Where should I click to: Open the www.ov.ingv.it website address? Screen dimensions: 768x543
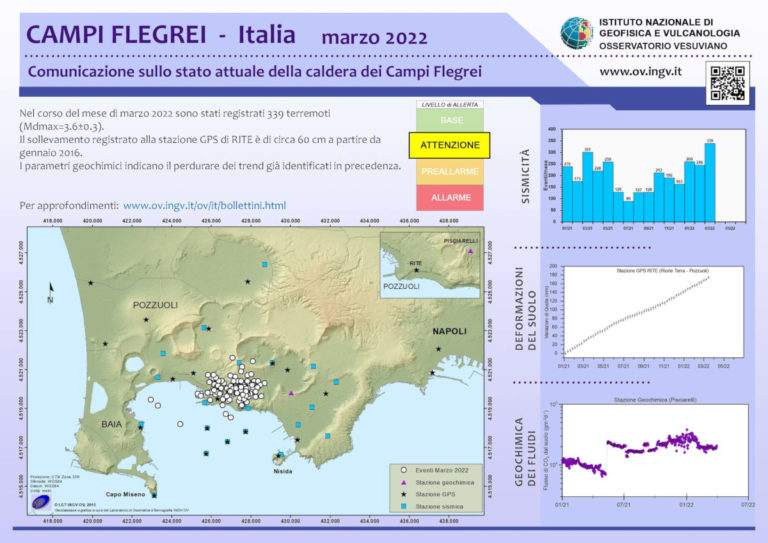click(x=641, y=72)
